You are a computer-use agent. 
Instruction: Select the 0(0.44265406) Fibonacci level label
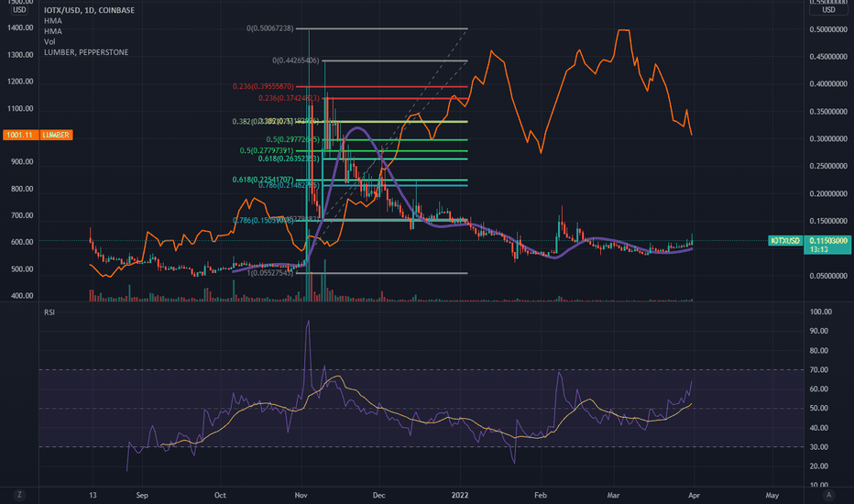[x=296, y=60]
